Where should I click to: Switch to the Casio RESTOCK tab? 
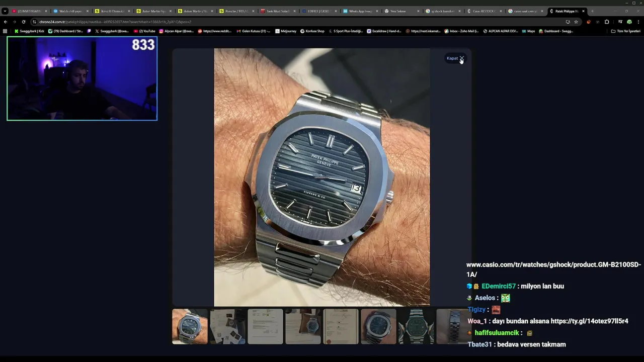coord(484,11)
